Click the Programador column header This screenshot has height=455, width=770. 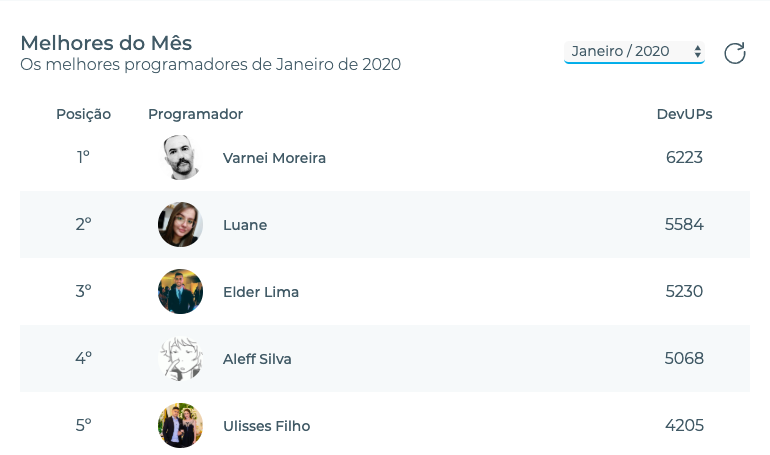pyautogui.click(x=195, y=114)
